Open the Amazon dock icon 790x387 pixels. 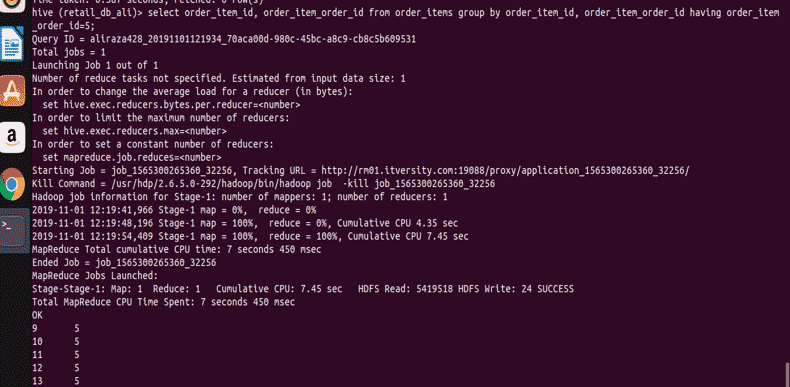tap(12, 137)
